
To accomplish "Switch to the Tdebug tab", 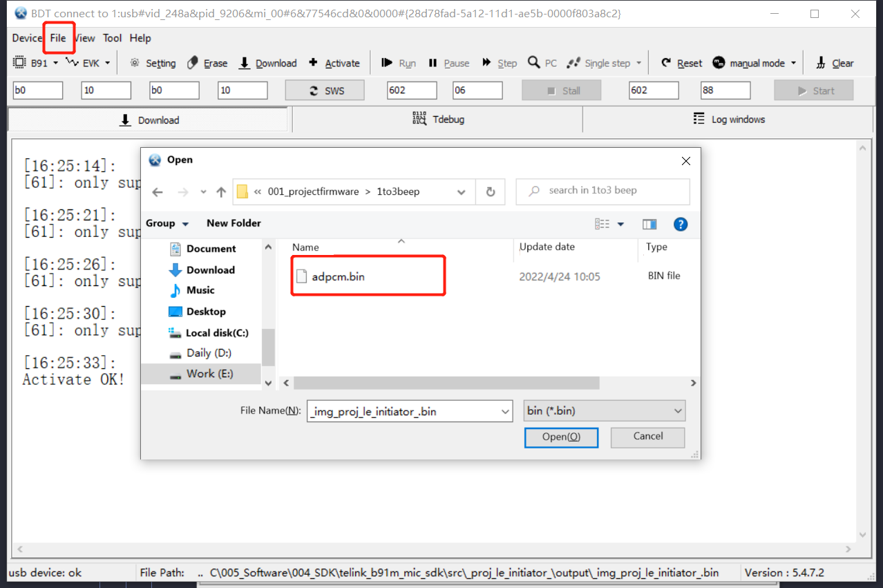I will tap(437, 119).
